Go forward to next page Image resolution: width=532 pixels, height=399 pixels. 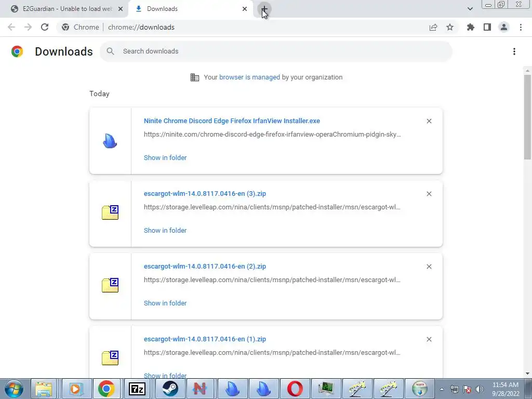tap(28, 27)
